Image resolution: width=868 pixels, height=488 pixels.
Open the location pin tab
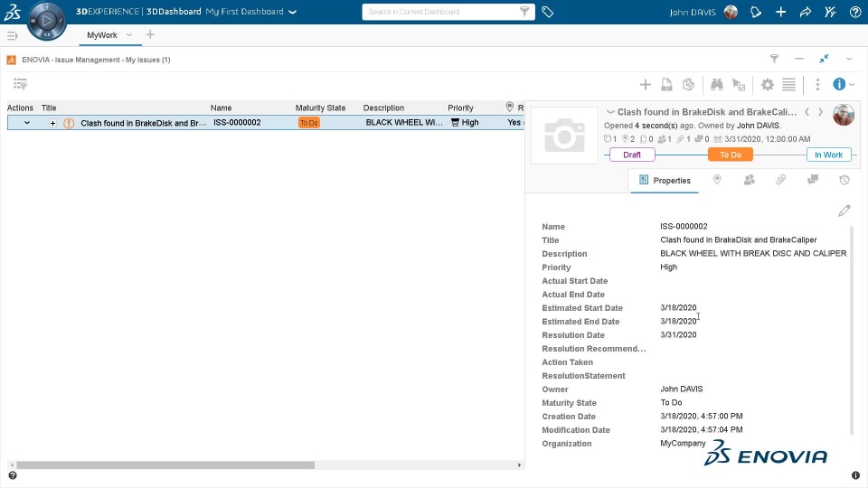[717, 180]
